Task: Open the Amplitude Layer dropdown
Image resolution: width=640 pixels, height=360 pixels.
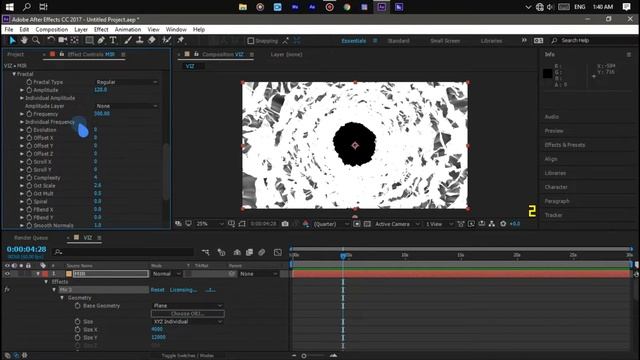Action: click(127, 106)
